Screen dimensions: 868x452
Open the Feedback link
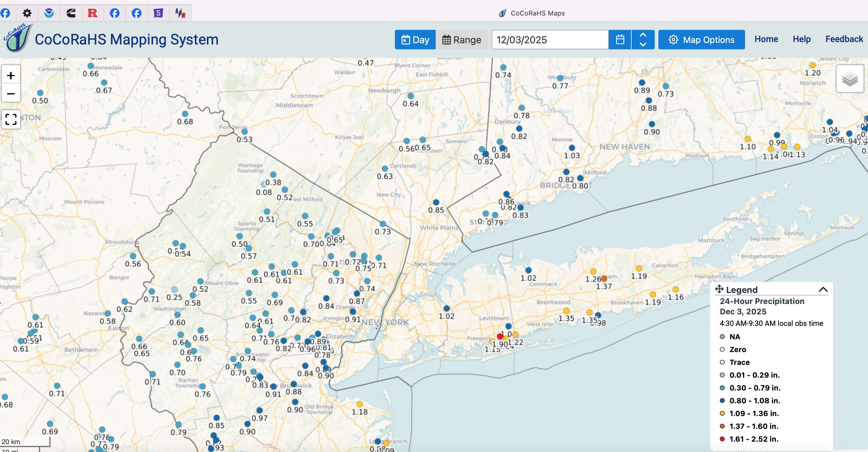(x=844, y=39)
